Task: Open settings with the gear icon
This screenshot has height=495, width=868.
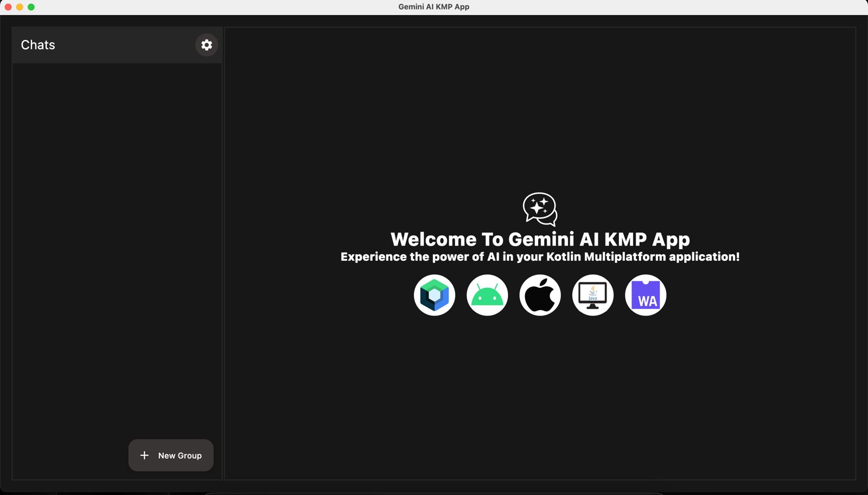Action: pyautogui.click(x=207, y=45)
